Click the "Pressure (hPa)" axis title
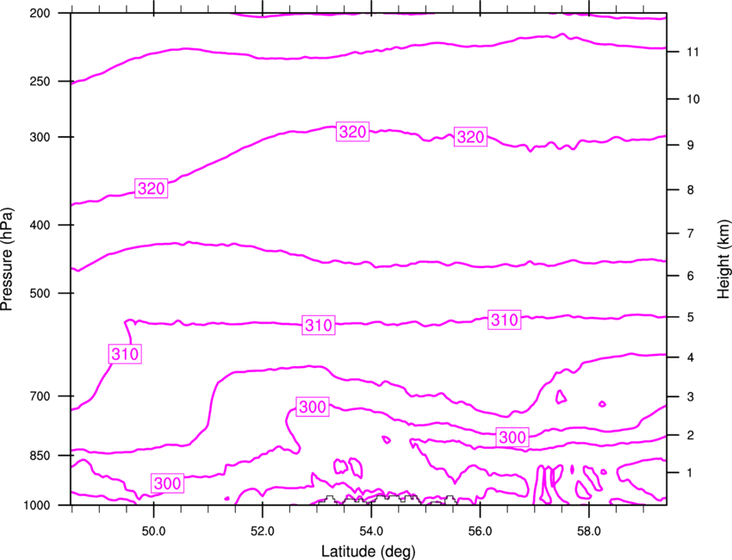Viewport: 732px width, 560px height. click(x=7, y=259)
